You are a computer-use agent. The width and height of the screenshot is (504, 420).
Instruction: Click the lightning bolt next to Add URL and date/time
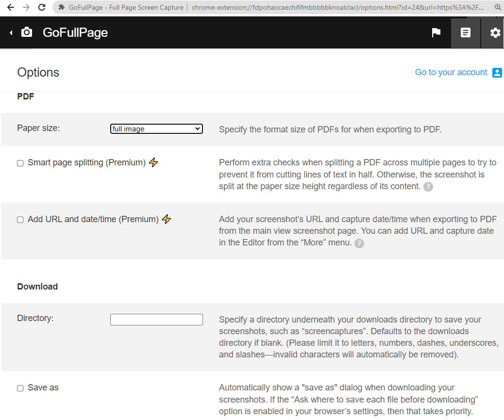click(x=167, y=219)
